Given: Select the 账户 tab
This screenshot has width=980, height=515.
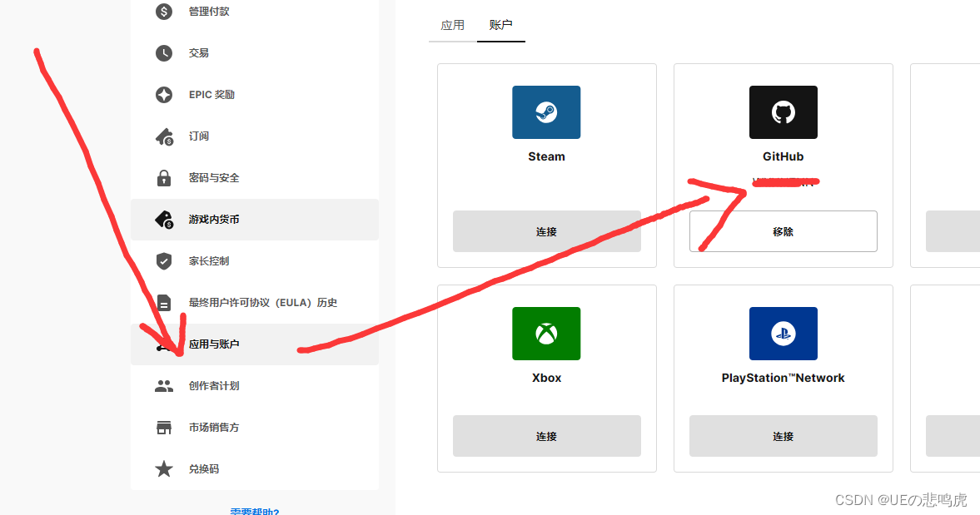Looking at the screenshot, I should 500,26.
